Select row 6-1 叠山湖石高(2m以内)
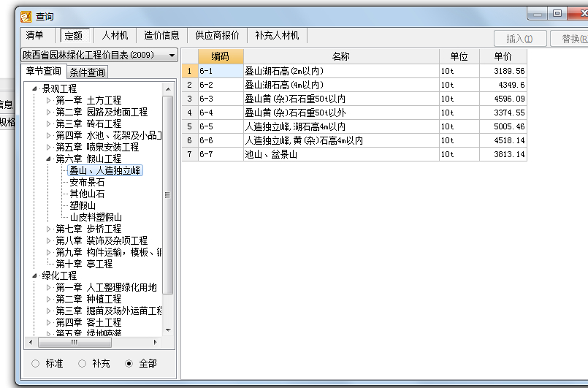This screenshot has width=588, height=388. click(x=354, y=71)
